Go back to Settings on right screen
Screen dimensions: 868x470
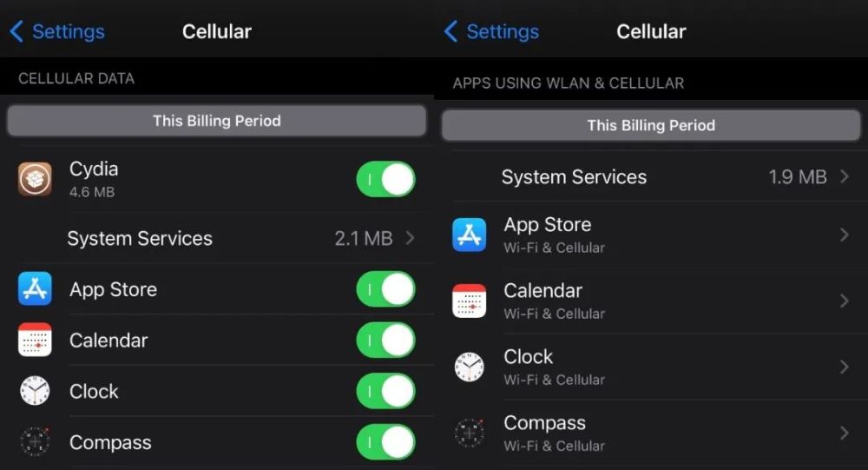tap(491, 31)
